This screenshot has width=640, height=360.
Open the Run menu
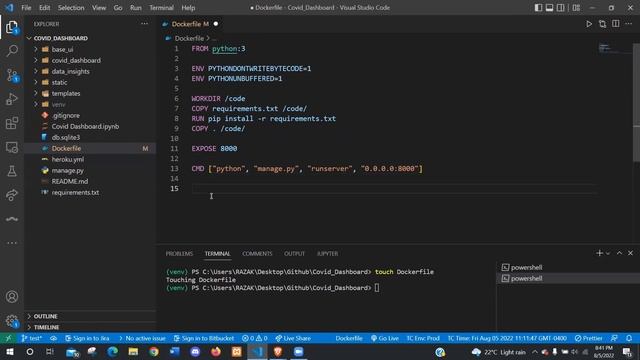click(136, 7)
